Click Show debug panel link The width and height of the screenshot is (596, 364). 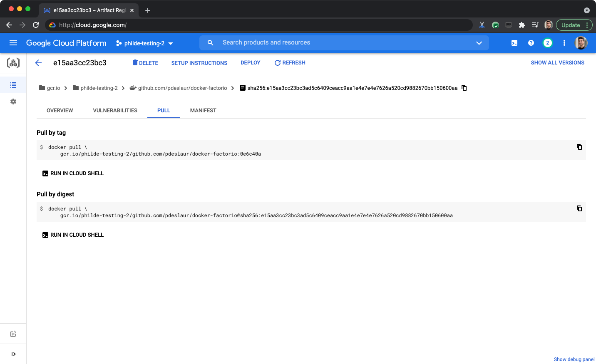pos(574,359)
